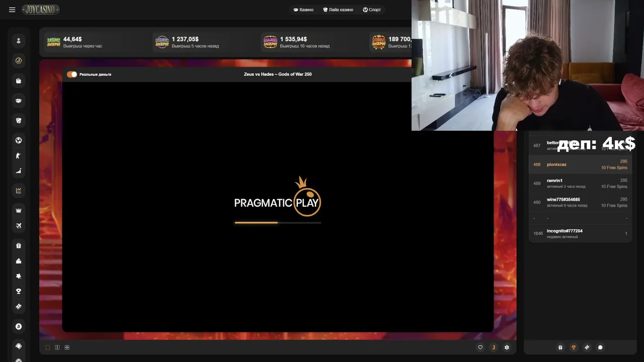Select the trophy tab in right panel footer
Screen dimensions: 644x362
574,347
